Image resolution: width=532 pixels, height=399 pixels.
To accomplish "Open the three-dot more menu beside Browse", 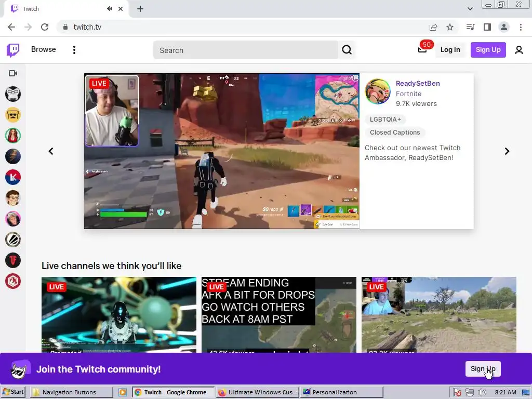I will [74, 50].
